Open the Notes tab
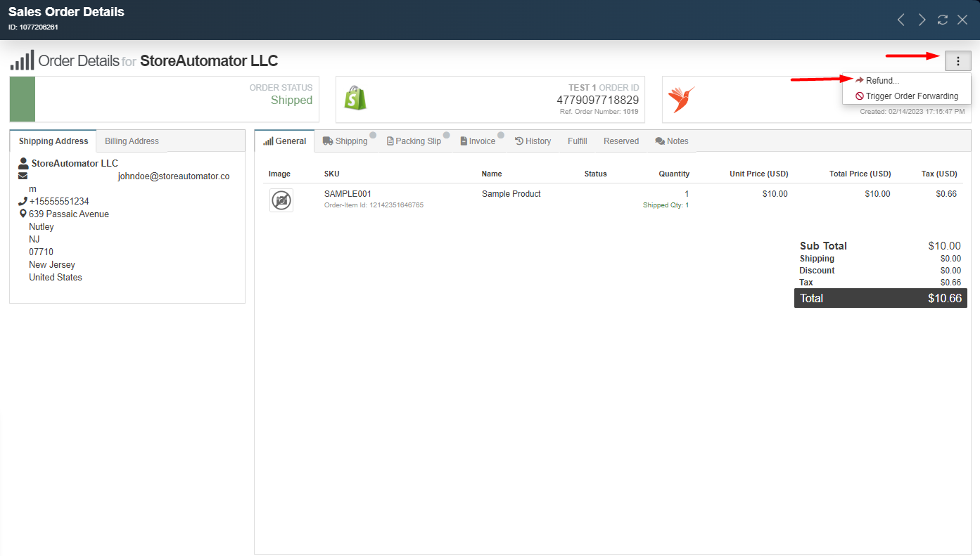This screenshot has height=556, width=980. coord(671,141)
